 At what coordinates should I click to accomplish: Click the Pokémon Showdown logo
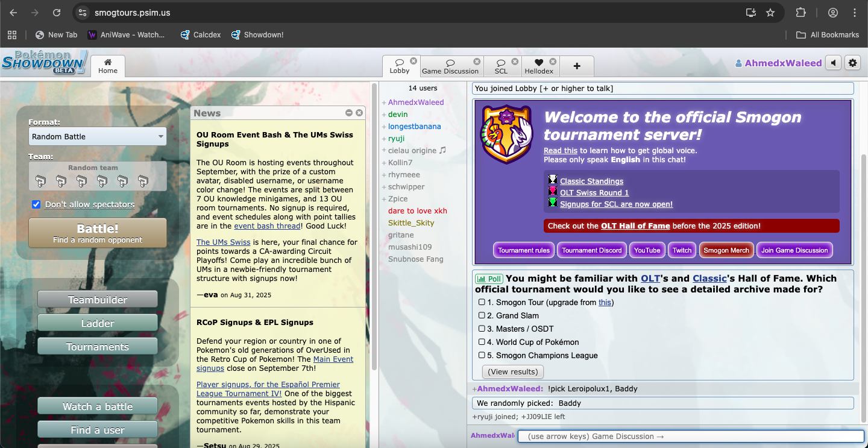pos(45,62)
